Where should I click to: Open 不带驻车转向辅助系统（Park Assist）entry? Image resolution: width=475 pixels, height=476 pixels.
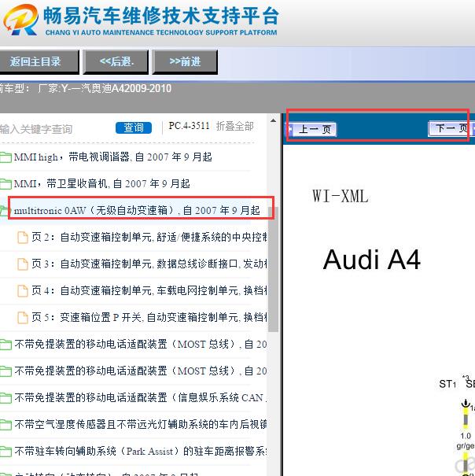point(141,451)
